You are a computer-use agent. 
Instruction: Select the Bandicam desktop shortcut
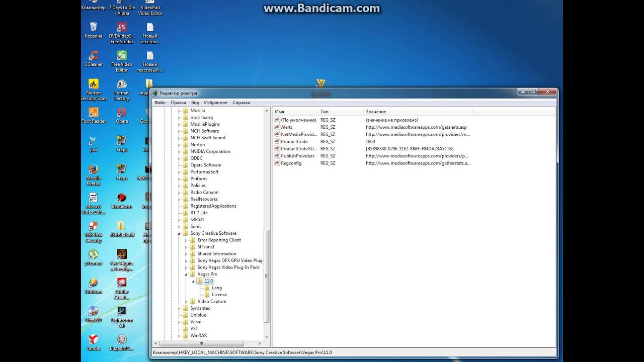point(121,201)
